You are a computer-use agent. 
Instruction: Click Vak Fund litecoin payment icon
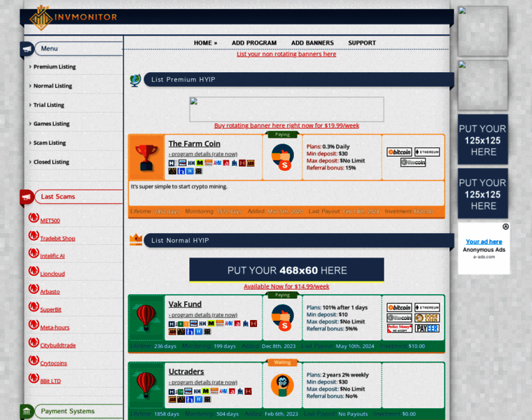[399, 318]
